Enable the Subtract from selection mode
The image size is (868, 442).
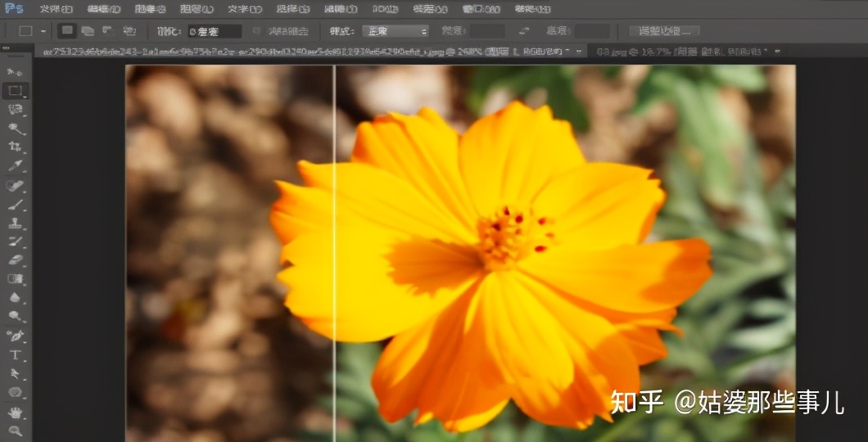click(107, 31)
